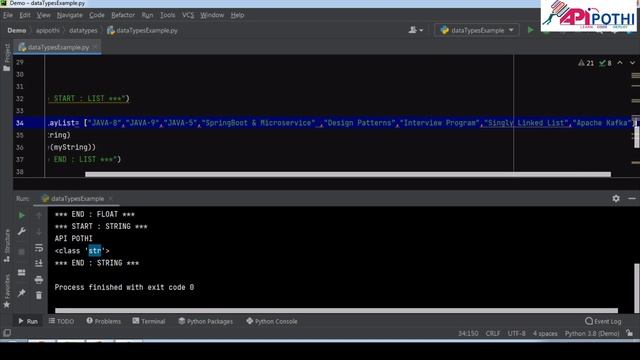The width and height of the screenshot is (640, 360).
Task: Click the console horizontal scrollbar
Action: (336, 311)
